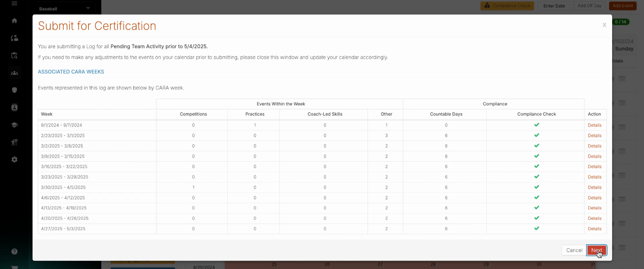Viewport: 644px width, 269px height.
Task: Open Details for week 3/30/2025 - 4/5/2025
Action: [x=595, y=187]
